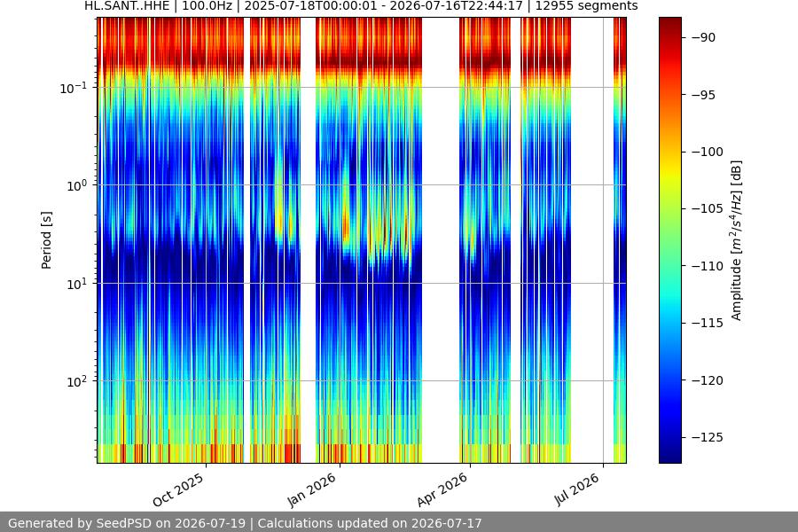Click the 10² period tick label
Viewport: 798px width, 532px height.
(76, 382)
